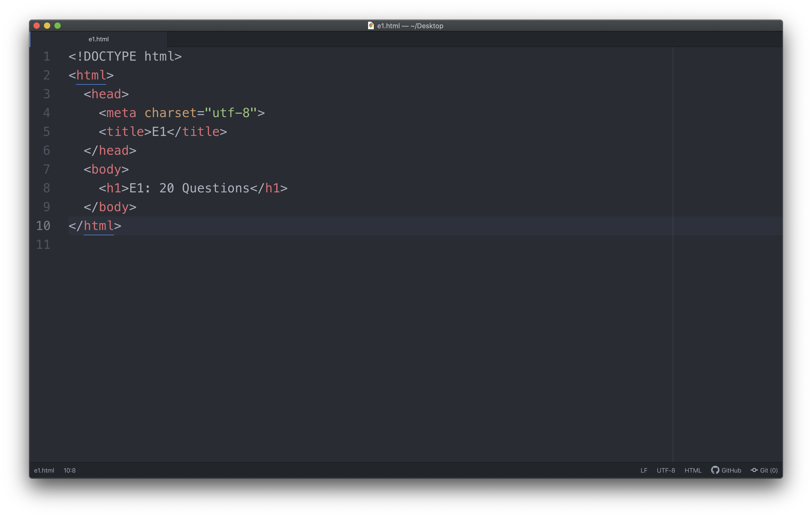Switch to the e1.html tab

pos(98,39)
